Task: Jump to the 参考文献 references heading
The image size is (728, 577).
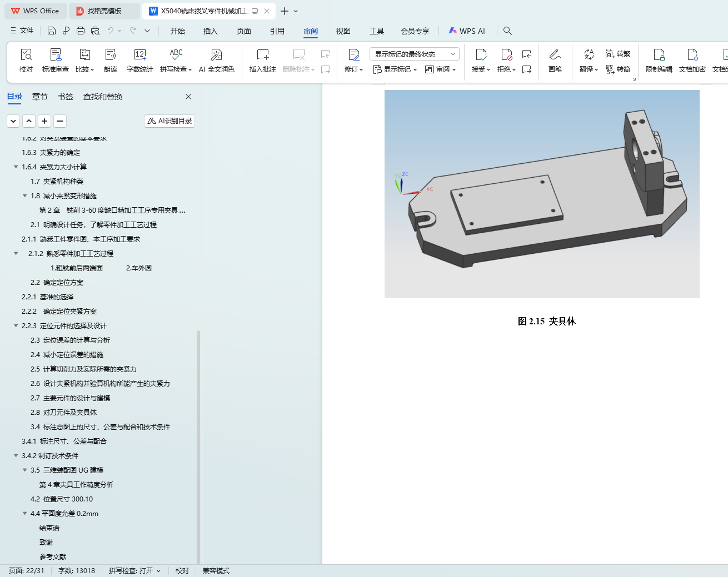Action: [x=53, y=556]
